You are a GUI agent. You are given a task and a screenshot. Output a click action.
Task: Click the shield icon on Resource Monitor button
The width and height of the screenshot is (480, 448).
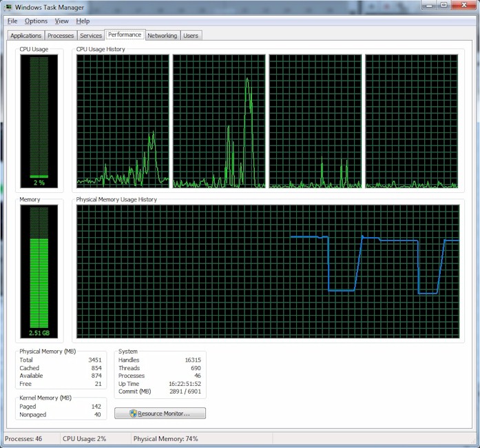pos(133,414)
